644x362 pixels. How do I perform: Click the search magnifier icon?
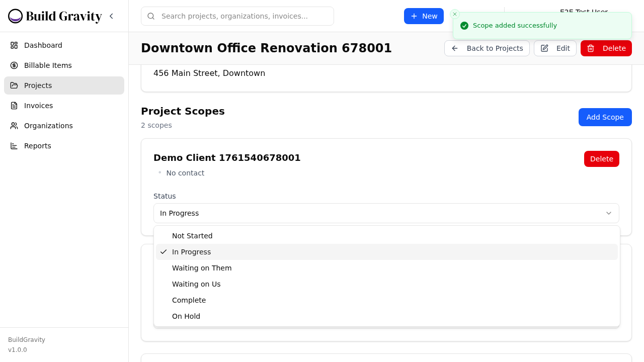(151, 16)
